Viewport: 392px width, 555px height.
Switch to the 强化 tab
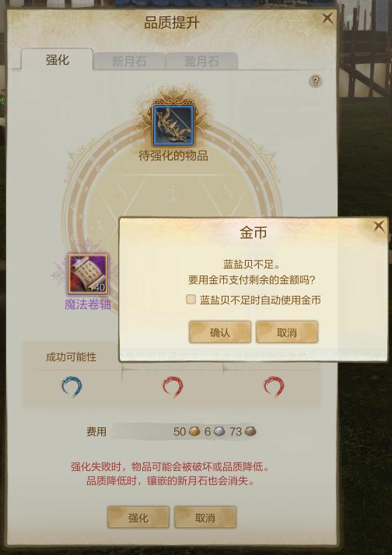tap(57, 59)
